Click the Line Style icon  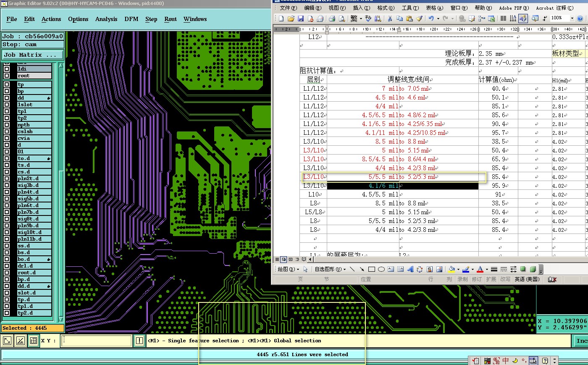point(494,269)
